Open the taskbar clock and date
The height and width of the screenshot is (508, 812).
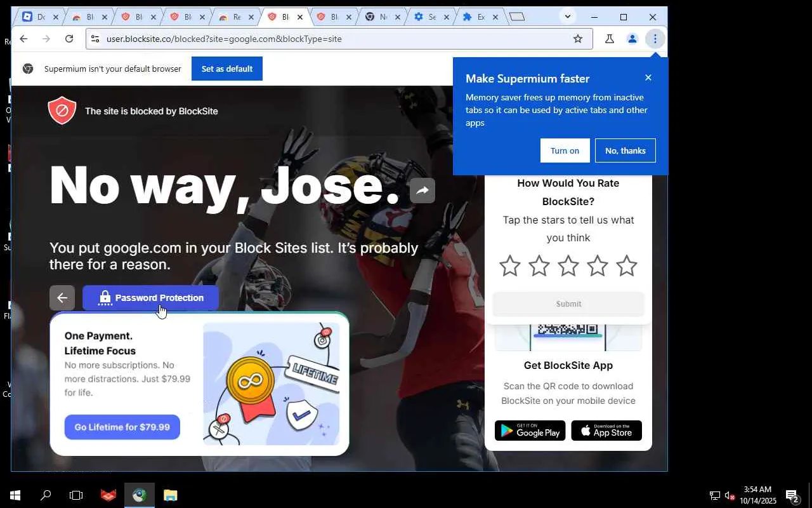pos(757,495)
